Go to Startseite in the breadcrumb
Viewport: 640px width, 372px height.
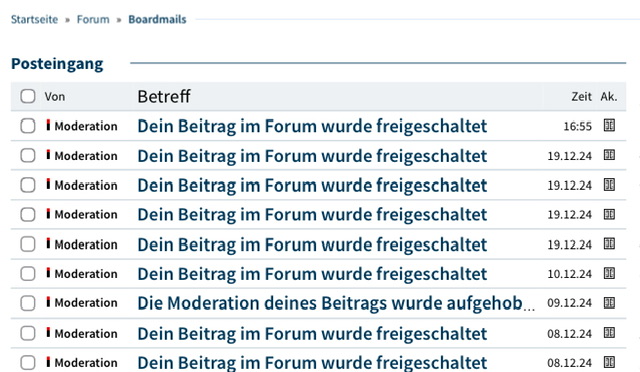click(x=34, y=19)
